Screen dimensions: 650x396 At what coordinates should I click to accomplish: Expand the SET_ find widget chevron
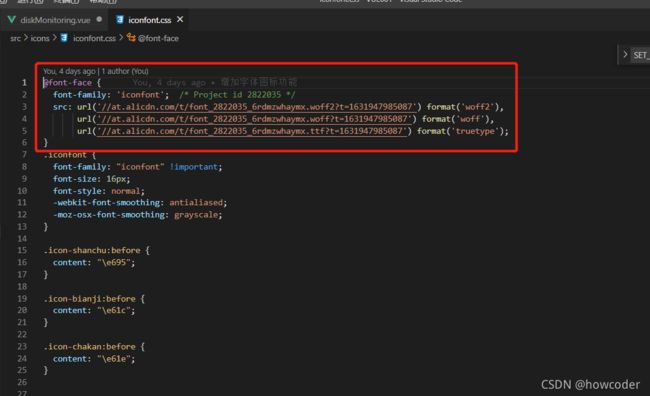pyautogui.click(x=625, y=55)
